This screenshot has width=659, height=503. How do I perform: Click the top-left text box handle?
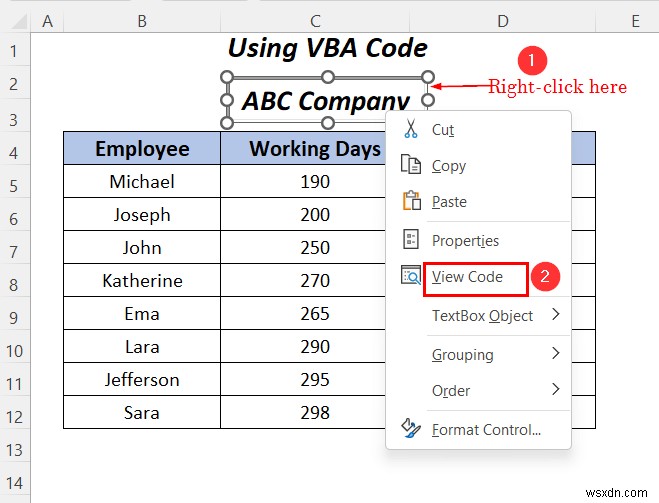tap(227, 77)
